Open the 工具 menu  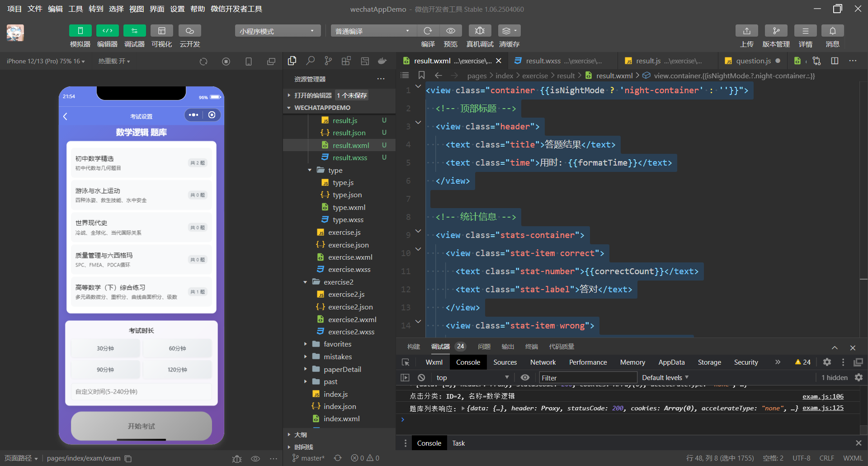tap(75, 9)
